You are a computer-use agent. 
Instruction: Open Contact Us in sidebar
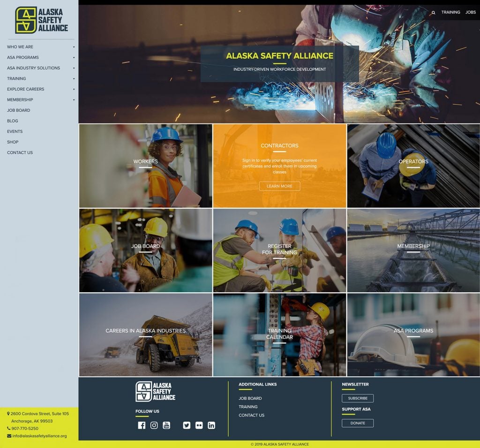click(x=20, y=152)
